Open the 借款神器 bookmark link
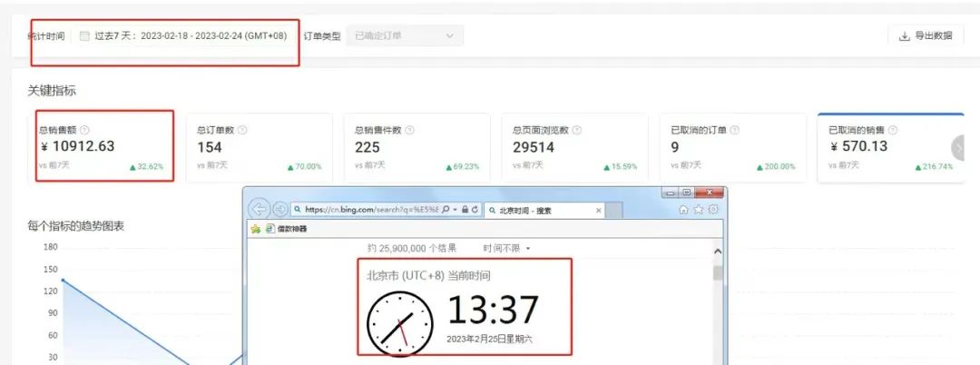980x365 pixels. (290, 229)
